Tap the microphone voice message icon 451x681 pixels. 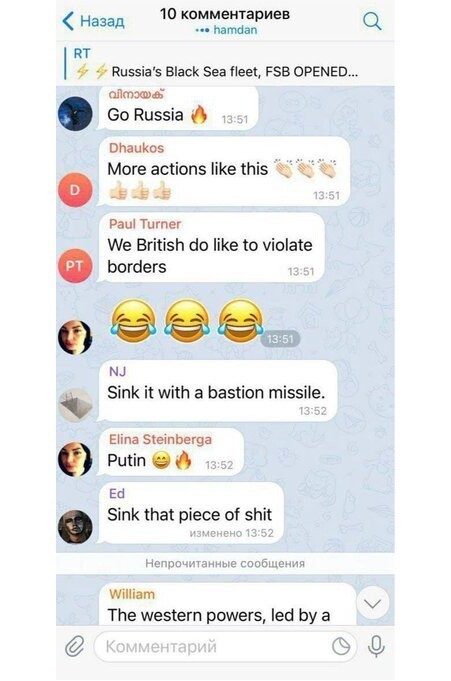click(x=376, y=646)
